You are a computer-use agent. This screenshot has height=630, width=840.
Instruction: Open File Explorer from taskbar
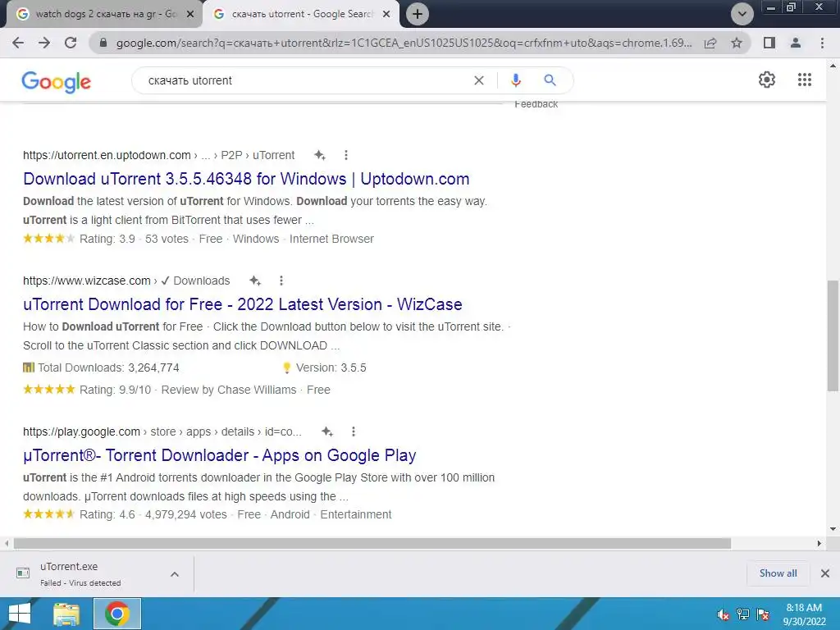pos(66,614)
